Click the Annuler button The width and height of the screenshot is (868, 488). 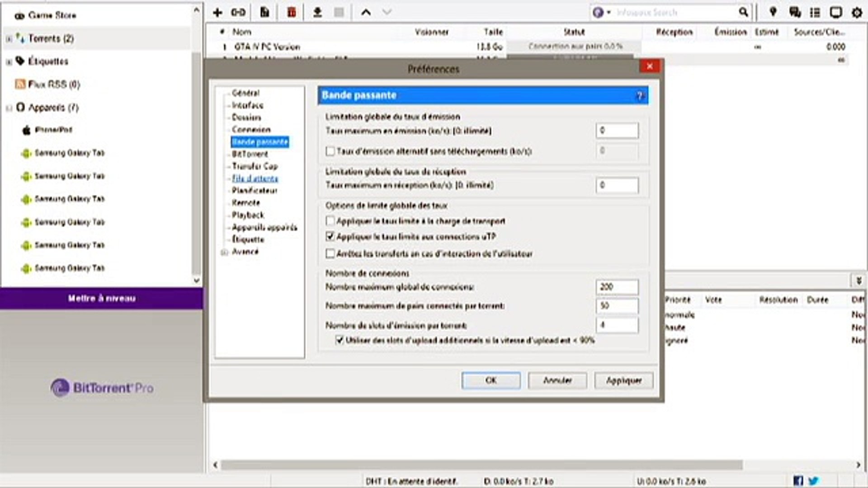[557, 380]
